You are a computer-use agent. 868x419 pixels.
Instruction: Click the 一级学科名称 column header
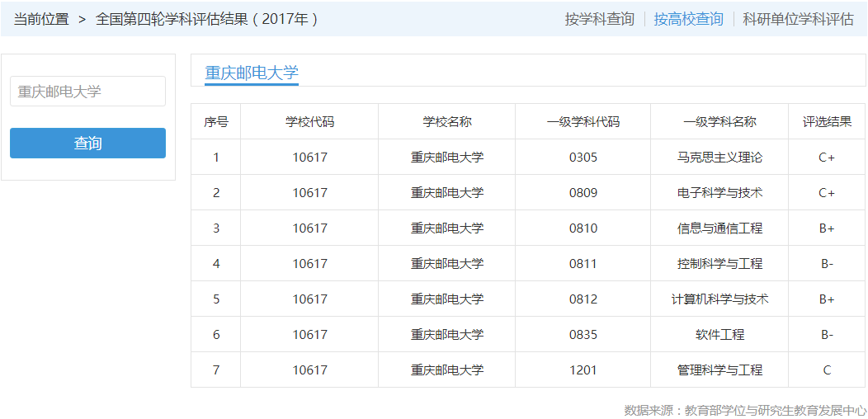(x=719, y=122)
